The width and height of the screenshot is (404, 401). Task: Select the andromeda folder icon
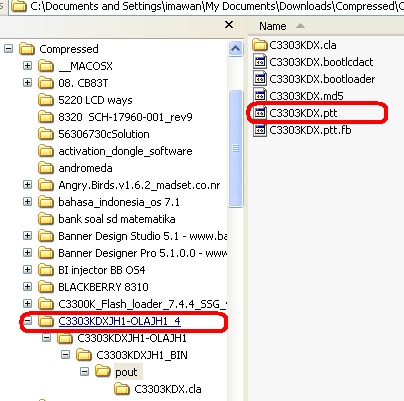[46, 168]
